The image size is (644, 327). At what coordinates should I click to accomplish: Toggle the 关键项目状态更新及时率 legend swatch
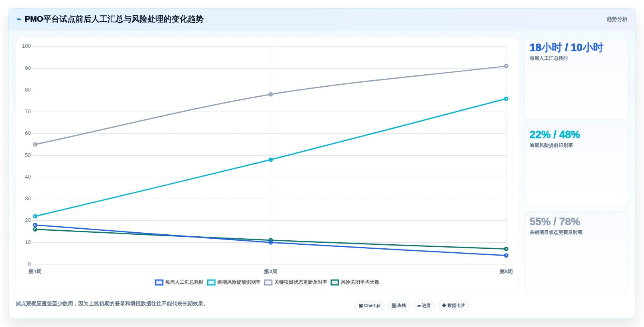pos(268,282)
